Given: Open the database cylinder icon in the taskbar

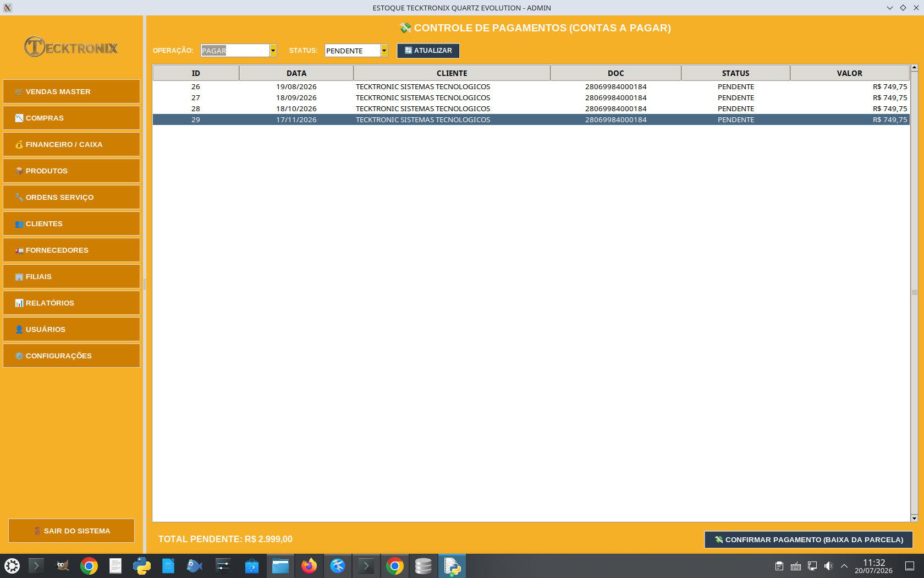Looking at the screenshot, I should (x=424, y=566).
